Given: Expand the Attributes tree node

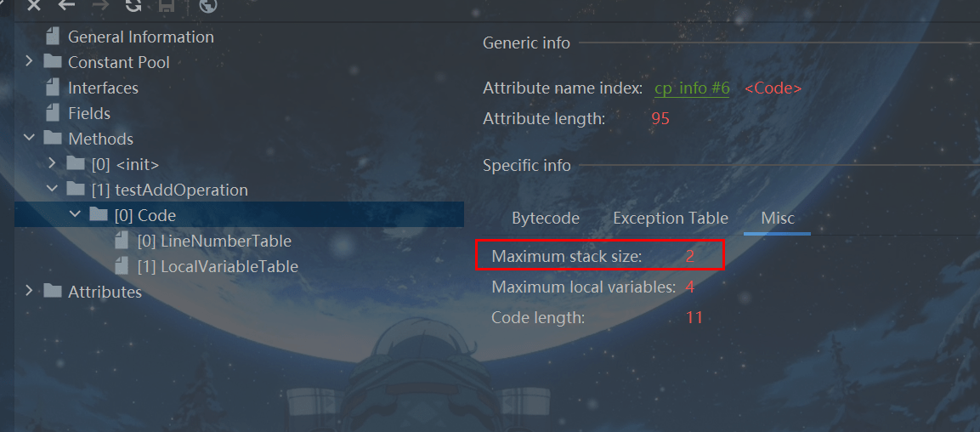Looking at the screenshot, I should [x=30, y=292].
